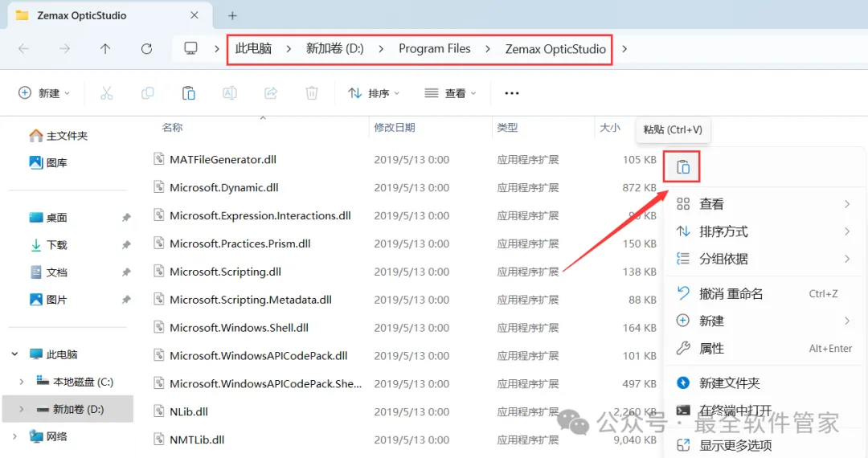The width and height of the screenshot is (868, 458).
Task: Click the Cut scissors icon in toolbar
Action: point(106,93)
